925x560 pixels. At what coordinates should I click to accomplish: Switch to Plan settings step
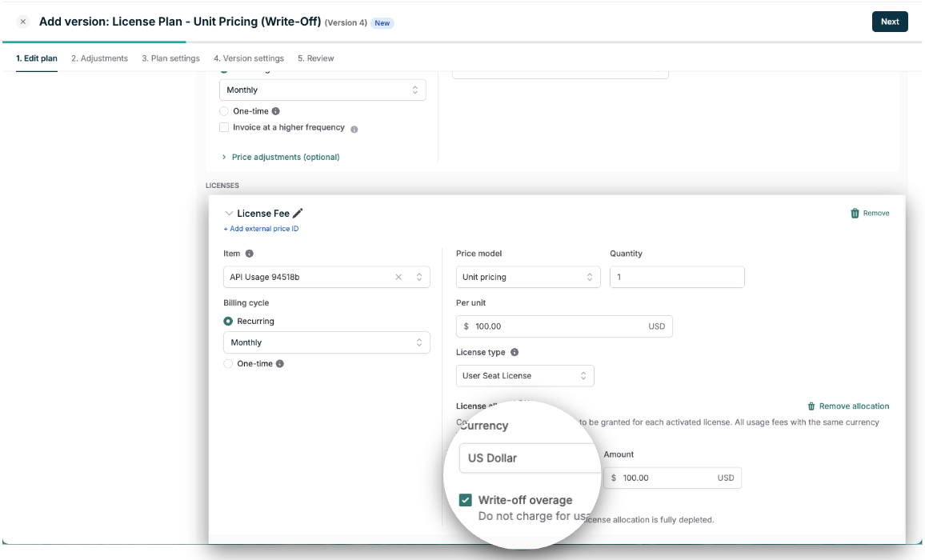(170, 58)
